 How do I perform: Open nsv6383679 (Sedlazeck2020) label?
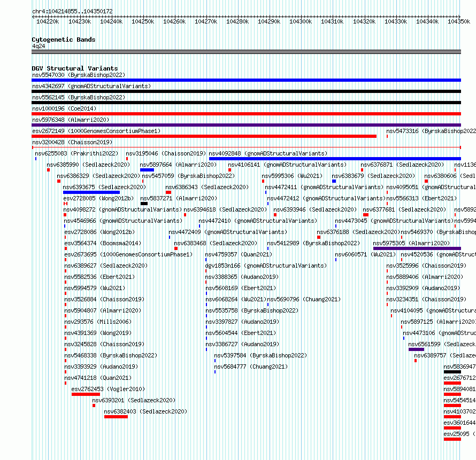point(373,176)
